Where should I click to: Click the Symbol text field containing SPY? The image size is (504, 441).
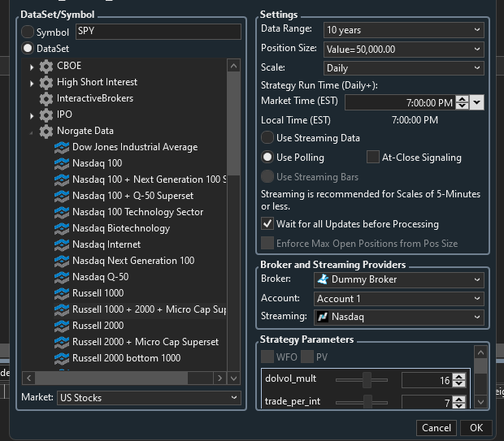(159, 32)
